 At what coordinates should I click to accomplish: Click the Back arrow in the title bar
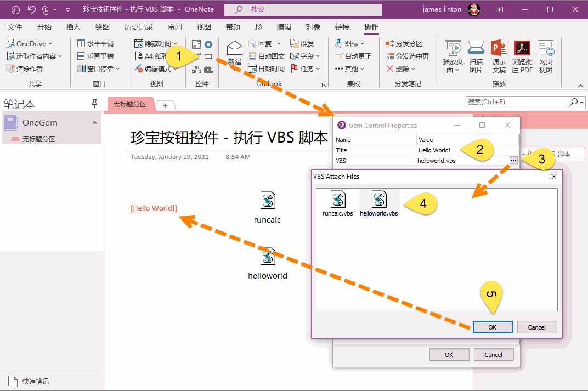pyautogui.click(x=15, y=10)
